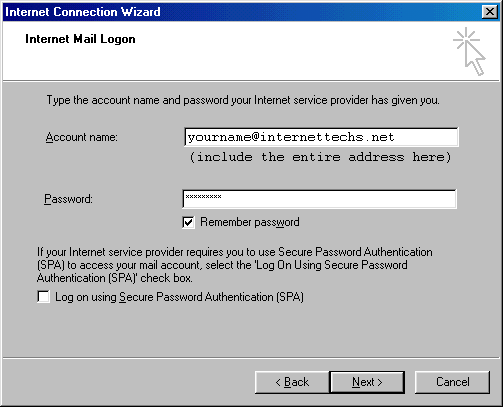Select the 'Password:' label
The width and height of the screenshot is (503, 407).
(x=68, y=199)
